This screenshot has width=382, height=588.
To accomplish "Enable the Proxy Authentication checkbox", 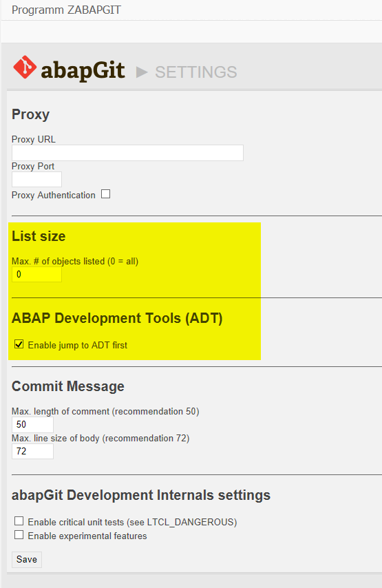I will pos(106,194).
